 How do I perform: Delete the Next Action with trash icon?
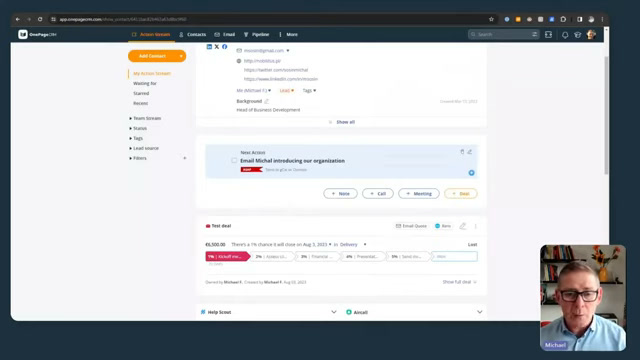click(x=462, y=152)
